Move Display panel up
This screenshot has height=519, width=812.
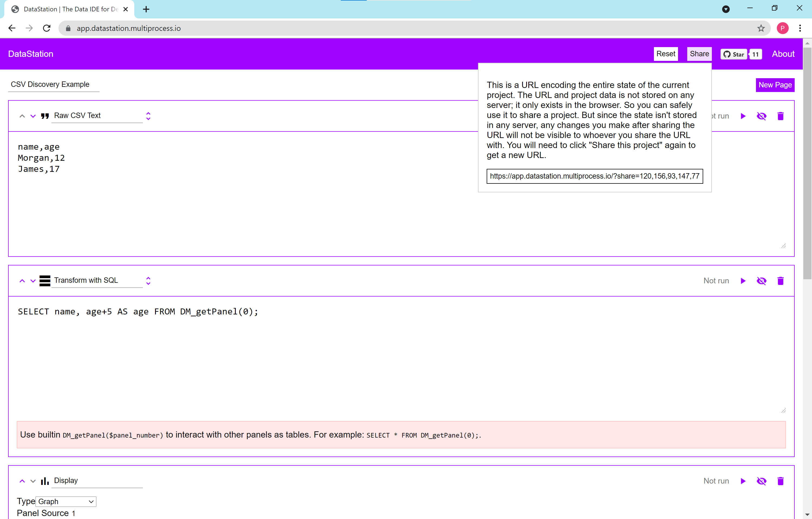(x=22, y=481)
